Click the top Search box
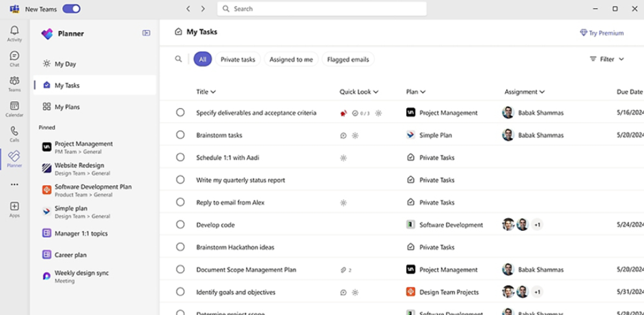644x315 pixels. [322, 9]
